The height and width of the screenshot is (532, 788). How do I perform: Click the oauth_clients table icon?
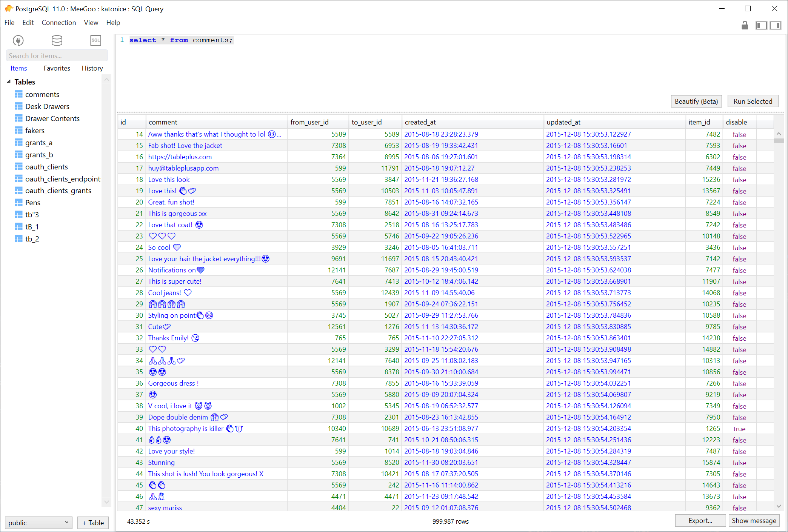[x=19, y=166]
